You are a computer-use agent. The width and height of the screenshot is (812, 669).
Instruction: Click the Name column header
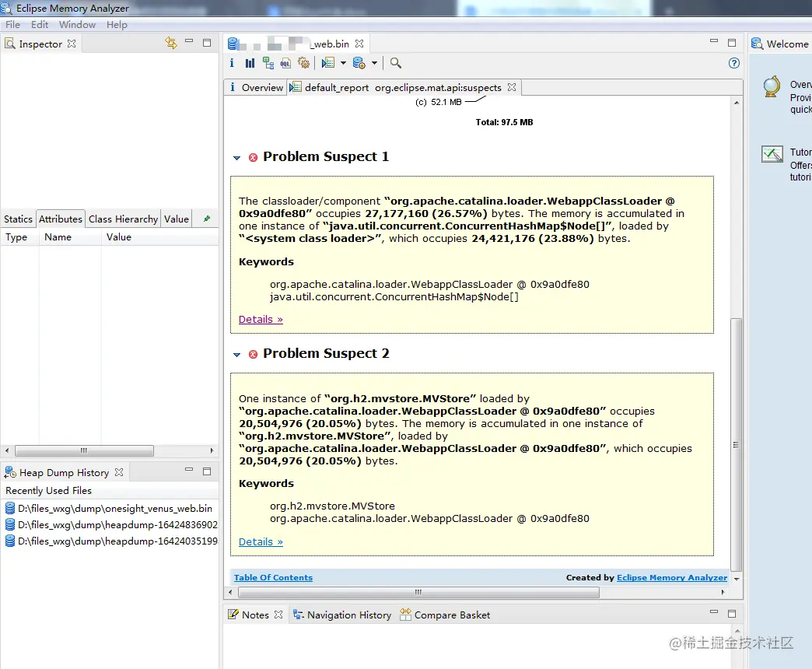(70, 237)
